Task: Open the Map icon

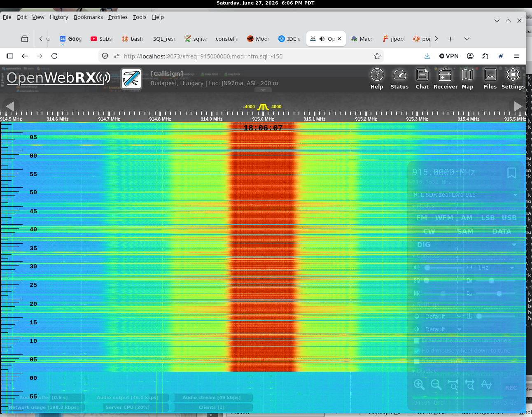Action: click(467, 79)
